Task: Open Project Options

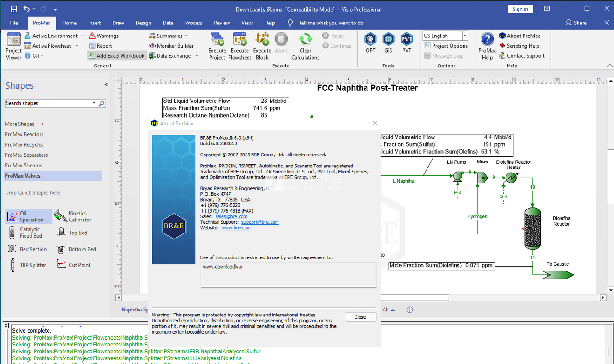Action: pyautogui.click(x=446, y=46)
